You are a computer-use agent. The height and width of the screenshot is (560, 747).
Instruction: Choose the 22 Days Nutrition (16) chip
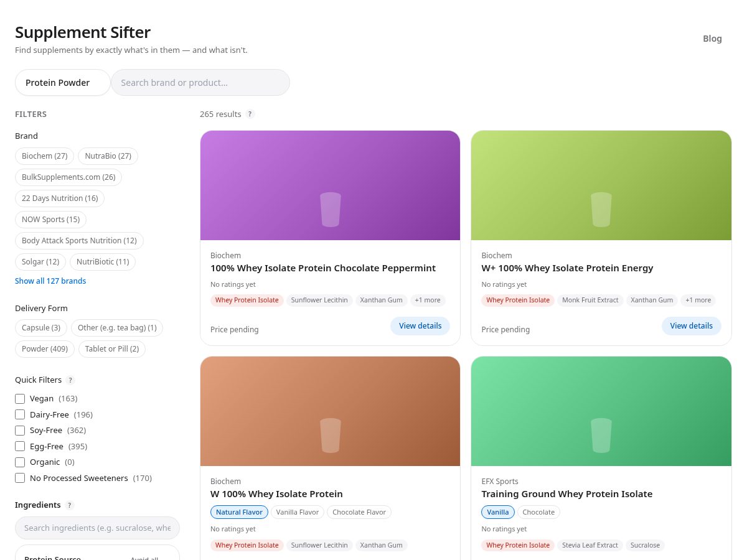(60, 198)
